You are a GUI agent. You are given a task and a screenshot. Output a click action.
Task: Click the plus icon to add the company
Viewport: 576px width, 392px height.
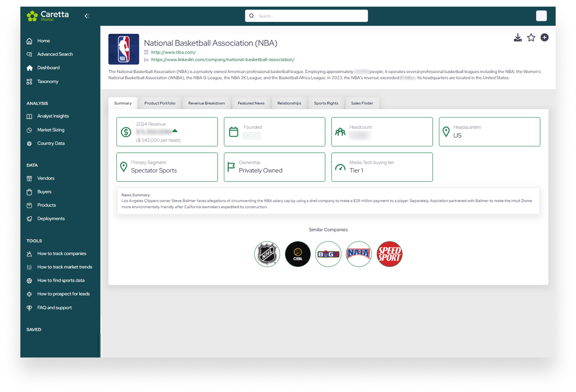[545, 38]
